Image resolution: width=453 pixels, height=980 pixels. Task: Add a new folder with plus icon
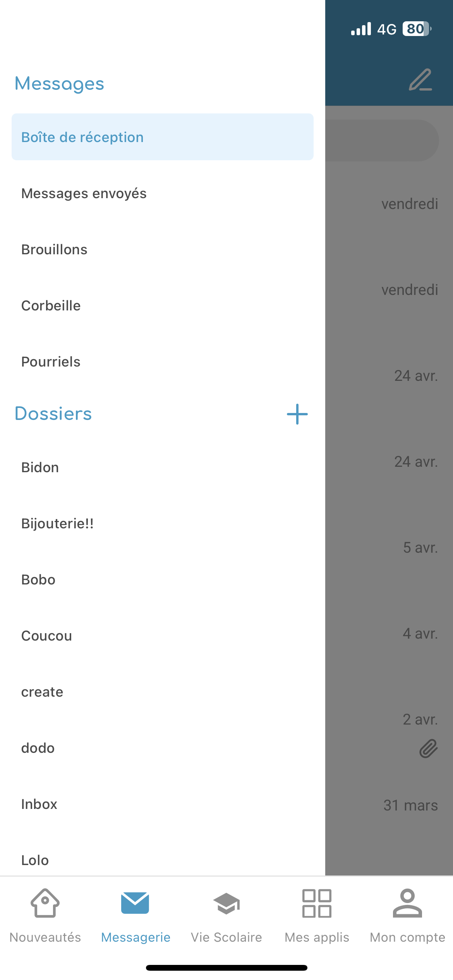pos(297,414)
